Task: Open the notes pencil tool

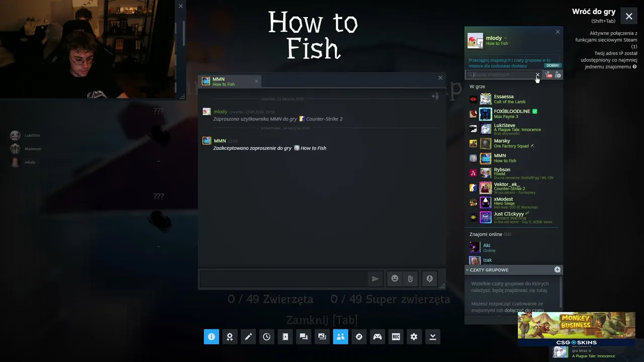Action: 248,337
